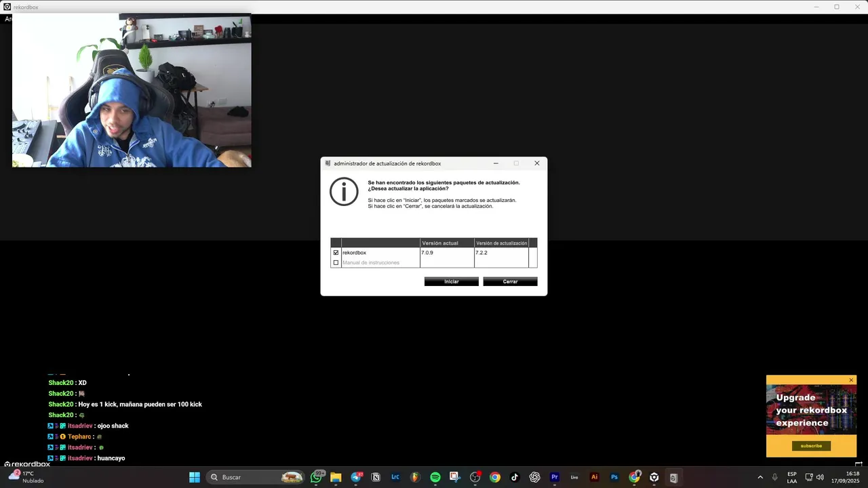This screenshot has width=868, height=488.
Task: Open Photoshop from the taskbar
Action: [x=614, y=477]
